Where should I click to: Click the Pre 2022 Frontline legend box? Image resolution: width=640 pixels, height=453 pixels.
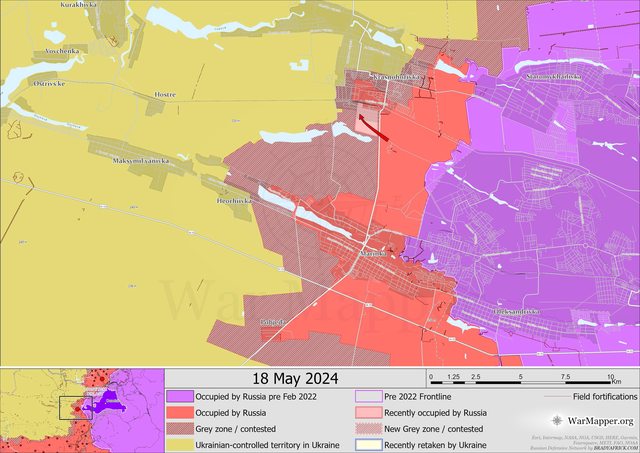click(x=367, y=397)
